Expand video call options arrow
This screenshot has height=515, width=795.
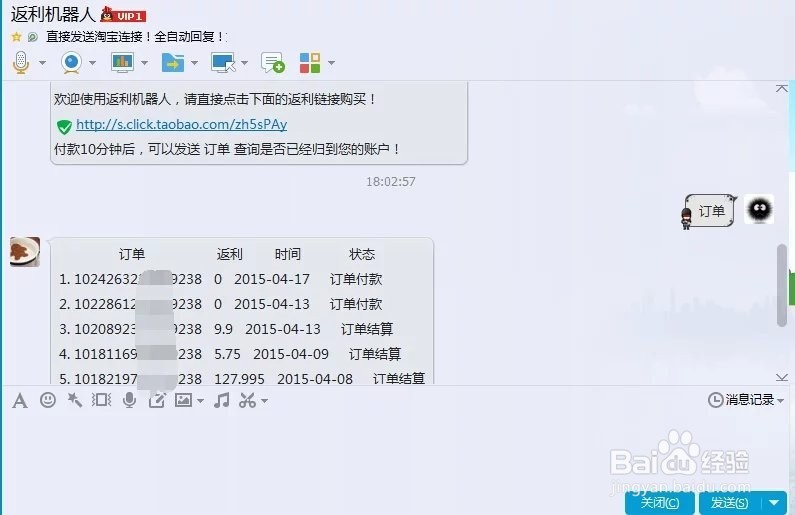(92, 63)
